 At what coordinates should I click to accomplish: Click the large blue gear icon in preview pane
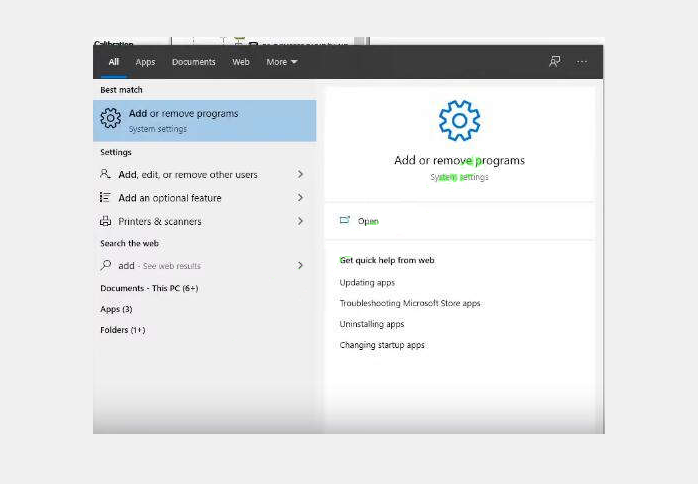[459, 121]
